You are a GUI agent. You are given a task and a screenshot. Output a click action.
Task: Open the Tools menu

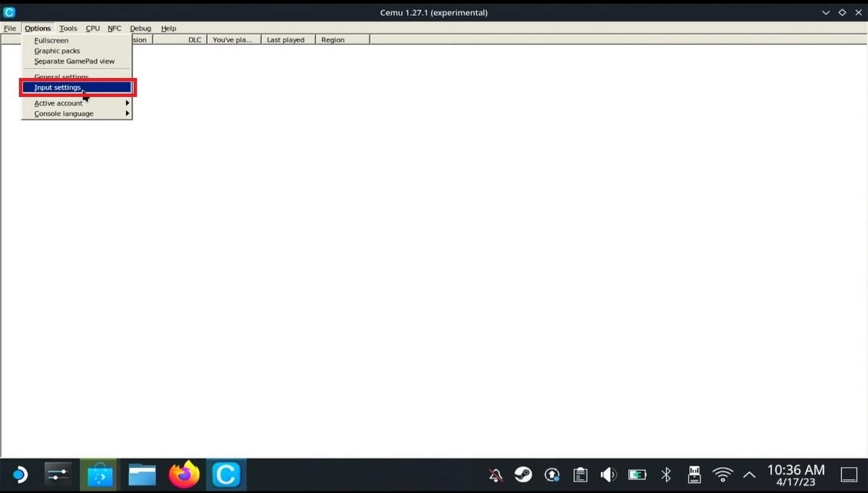pyautogui.click(x=68, y=28)
